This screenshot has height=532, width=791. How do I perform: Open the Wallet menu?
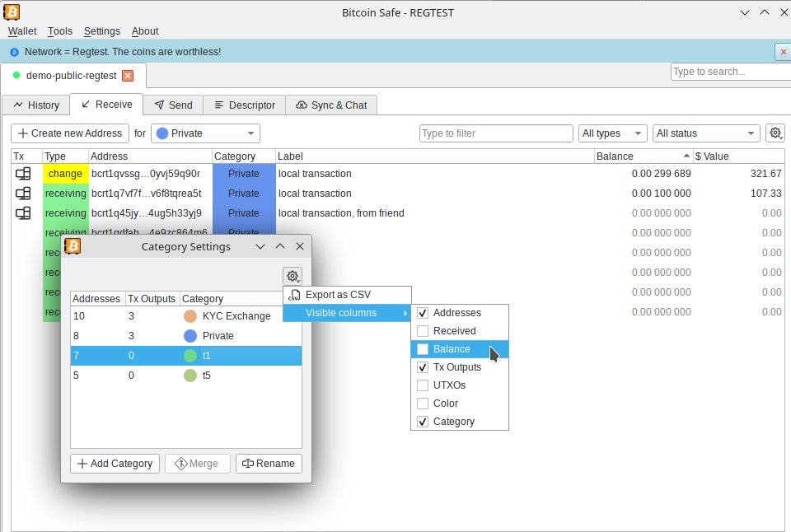click(22, 31)
